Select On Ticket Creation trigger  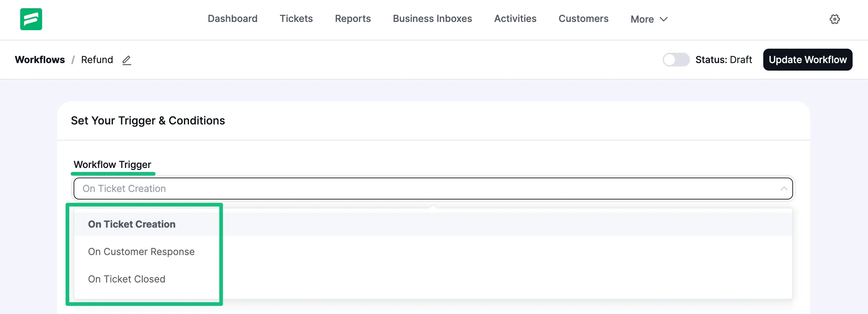132,224
